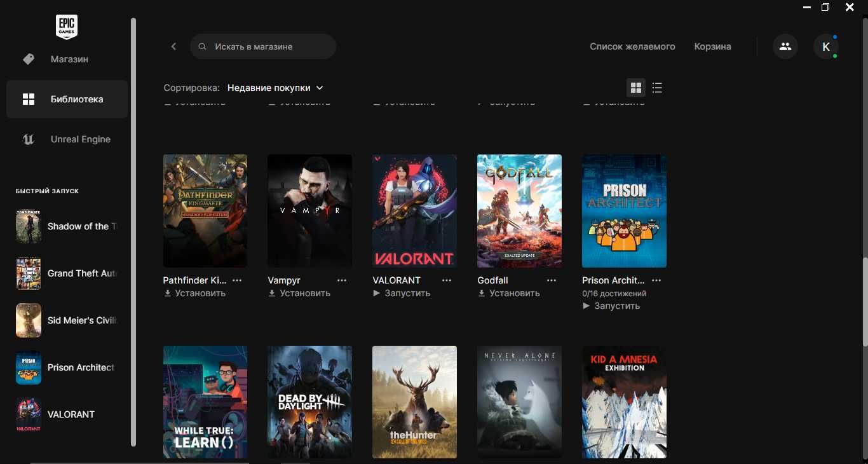Install Pathfinder Kingmaker via Установить

[194, 293]
